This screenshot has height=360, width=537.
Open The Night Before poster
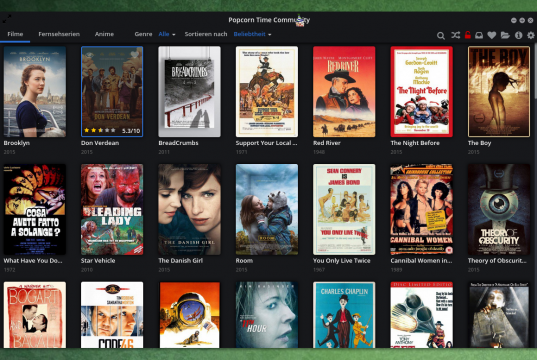click(422, 92)
